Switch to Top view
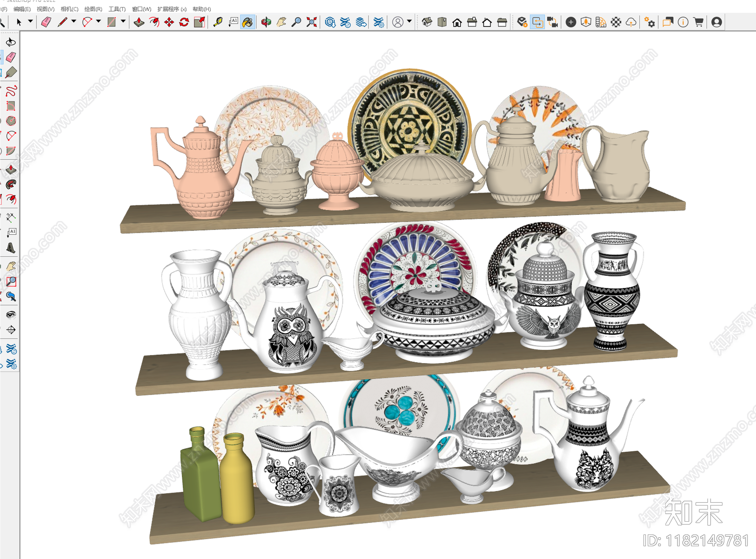The width and height of the screenshot is (756, 559). point(442,22)
